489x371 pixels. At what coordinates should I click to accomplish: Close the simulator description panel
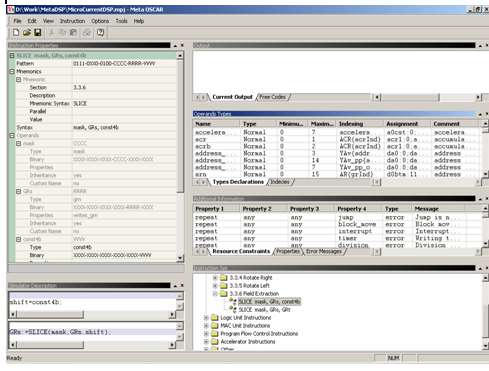click(182, 285)
